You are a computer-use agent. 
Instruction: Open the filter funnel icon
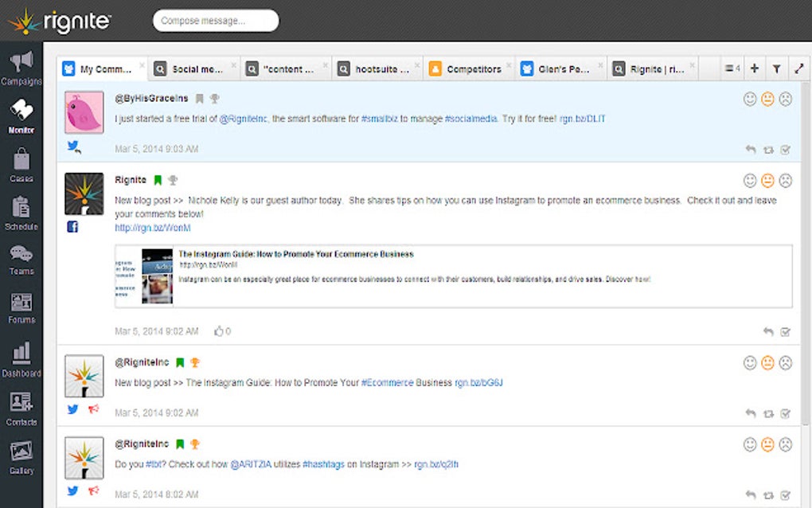[x=776, y=68]
